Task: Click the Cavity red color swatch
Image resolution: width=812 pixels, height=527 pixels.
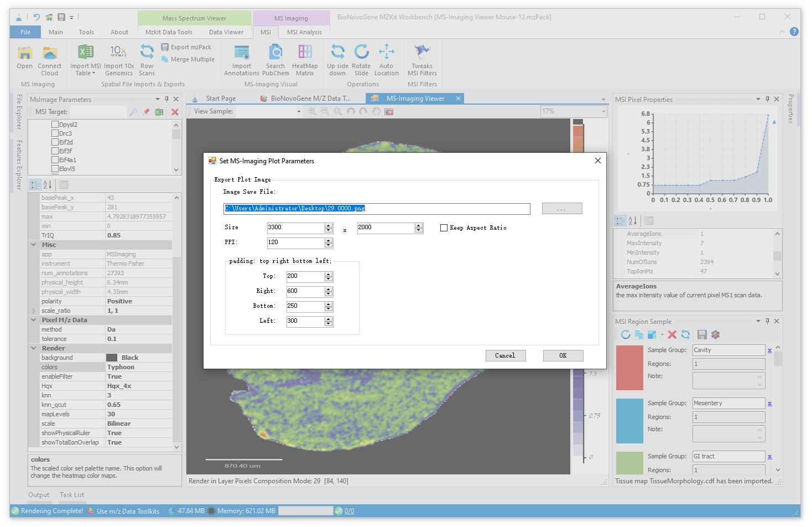Action: click(629, 368)
